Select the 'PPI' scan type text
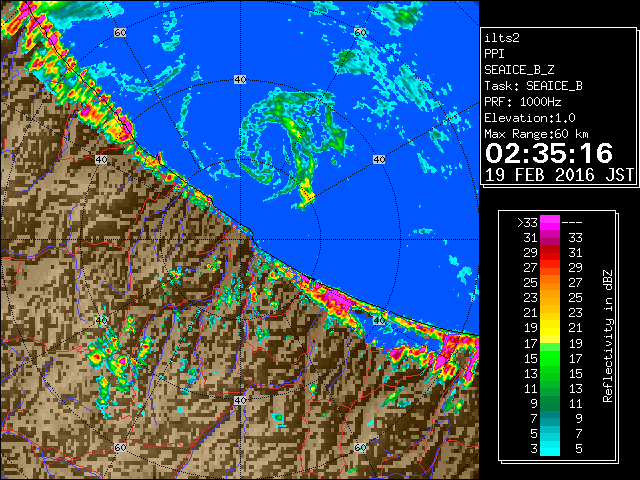This screenshot has width=640, height=480. click(x=494, y=54)
